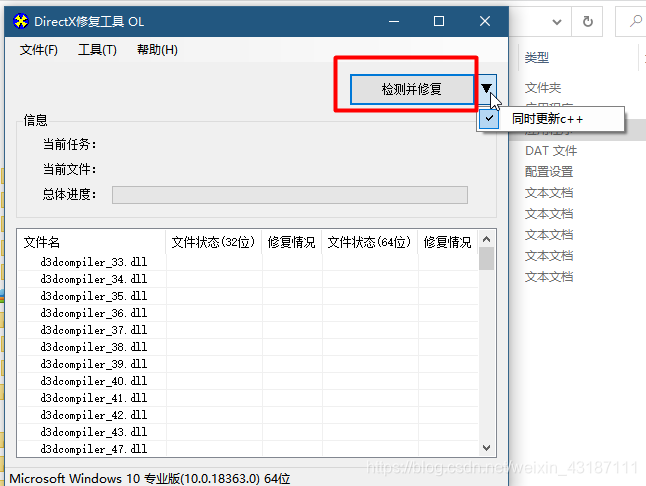Select the d3dcompiler_43.dll row
646x486 pixels.
[x=248, y=432]
